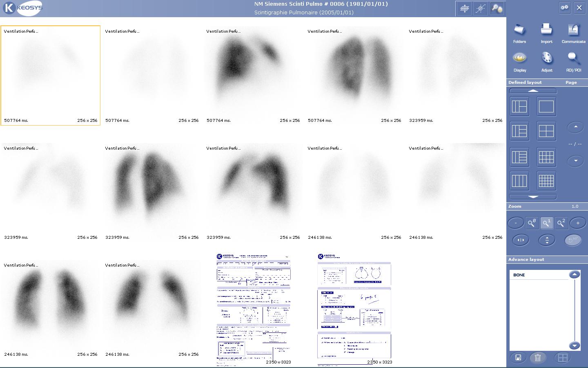Decrease zoom with the minus button

(516, 223)
